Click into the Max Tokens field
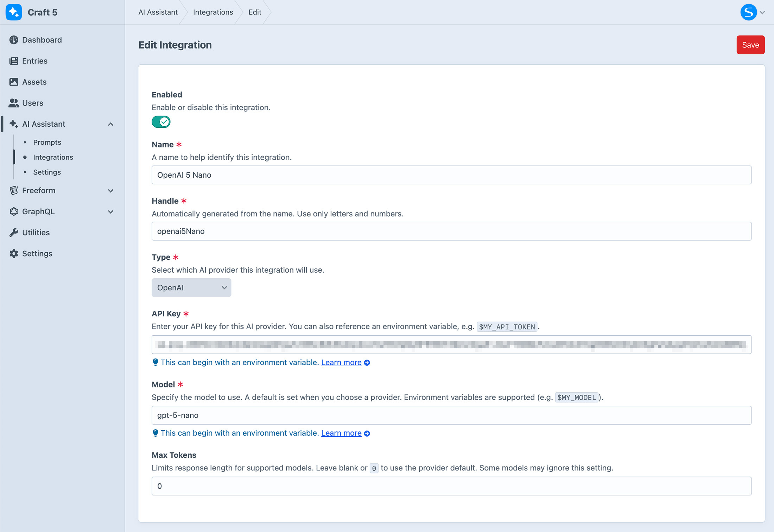 451,486
